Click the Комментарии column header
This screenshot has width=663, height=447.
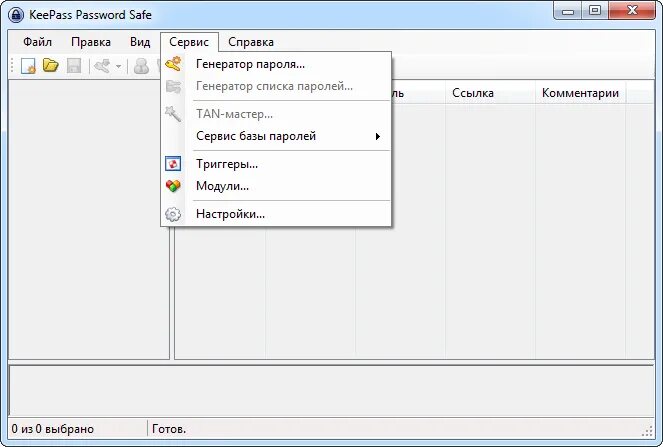click(581, 93)
